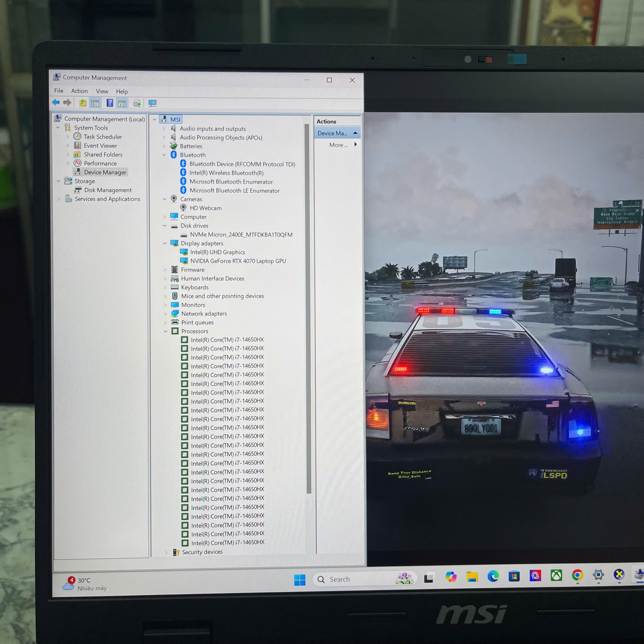644x644 pixels.
Task: Click the Update driver toolbar icon
Action: (137, 104)
